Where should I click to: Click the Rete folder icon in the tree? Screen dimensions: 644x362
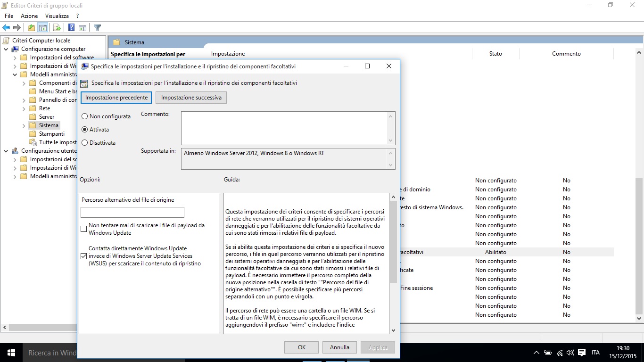pos(33,108)
